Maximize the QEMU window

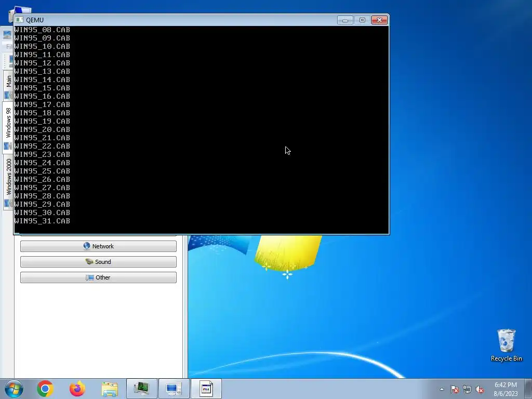[362, 20]
